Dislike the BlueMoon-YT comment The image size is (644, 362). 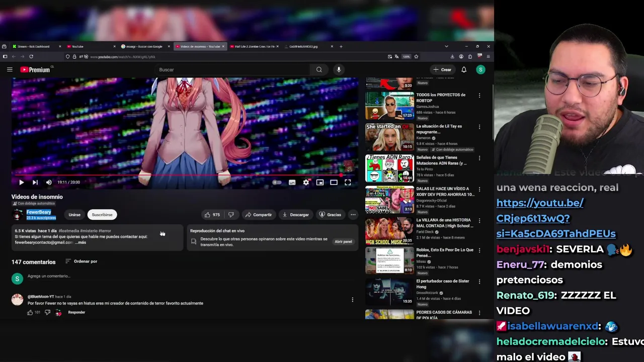[x=47, y=312]
